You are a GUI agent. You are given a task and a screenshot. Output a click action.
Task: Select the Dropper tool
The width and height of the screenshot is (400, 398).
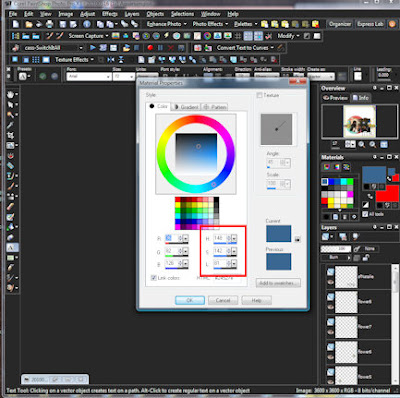10,125
